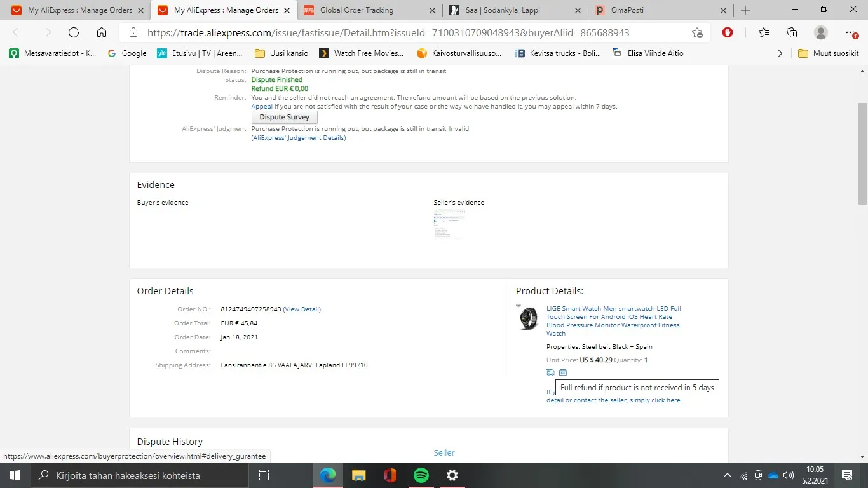Open the Muut suosikit folder
The height and width of the screenshot is (488, 868).
point(829,53)
